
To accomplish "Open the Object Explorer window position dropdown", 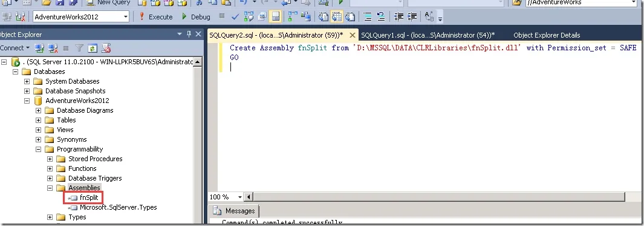I will click(179, 35).
